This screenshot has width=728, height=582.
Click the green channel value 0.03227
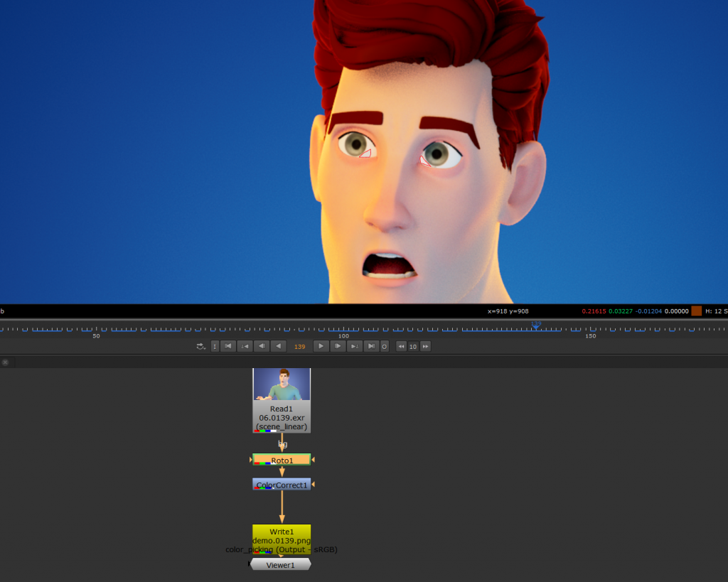pyautogui.click(x=621, y=311)
